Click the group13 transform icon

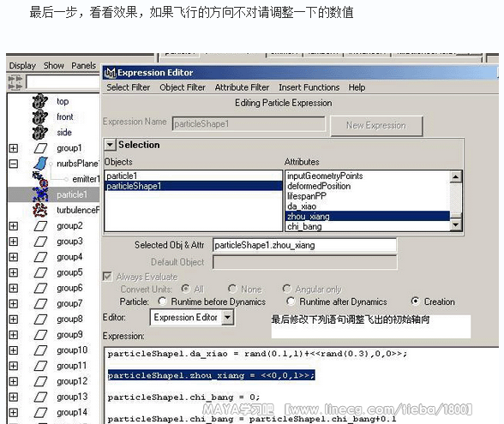coord(40,397)
